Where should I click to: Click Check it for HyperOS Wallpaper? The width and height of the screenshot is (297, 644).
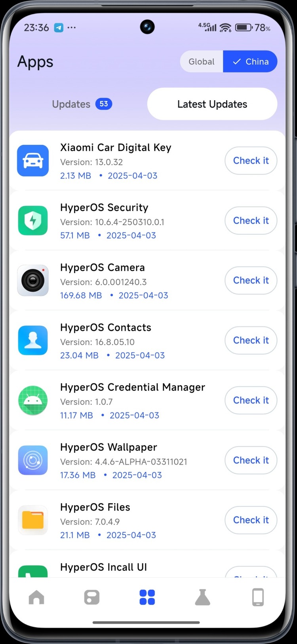tap(251, 460)
